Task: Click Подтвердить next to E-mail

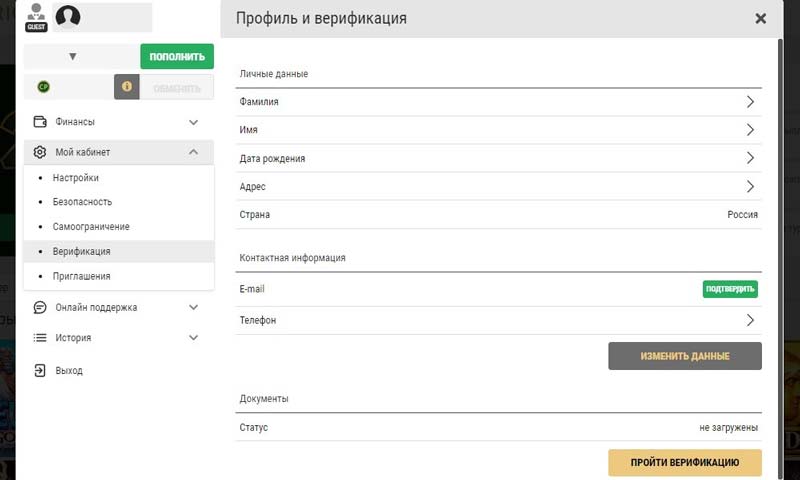Action: pyautogui.click(x=730, y=289)
